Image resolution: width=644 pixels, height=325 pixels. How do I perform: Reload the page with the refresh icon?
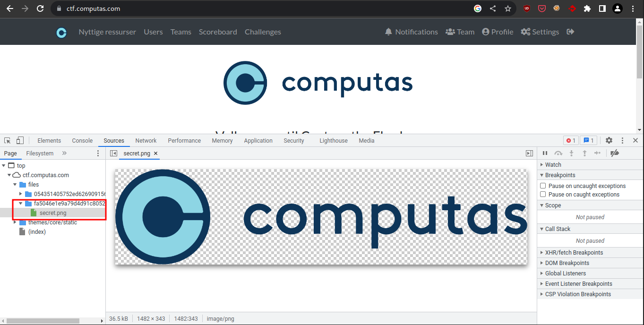click(x=41, y=9)
